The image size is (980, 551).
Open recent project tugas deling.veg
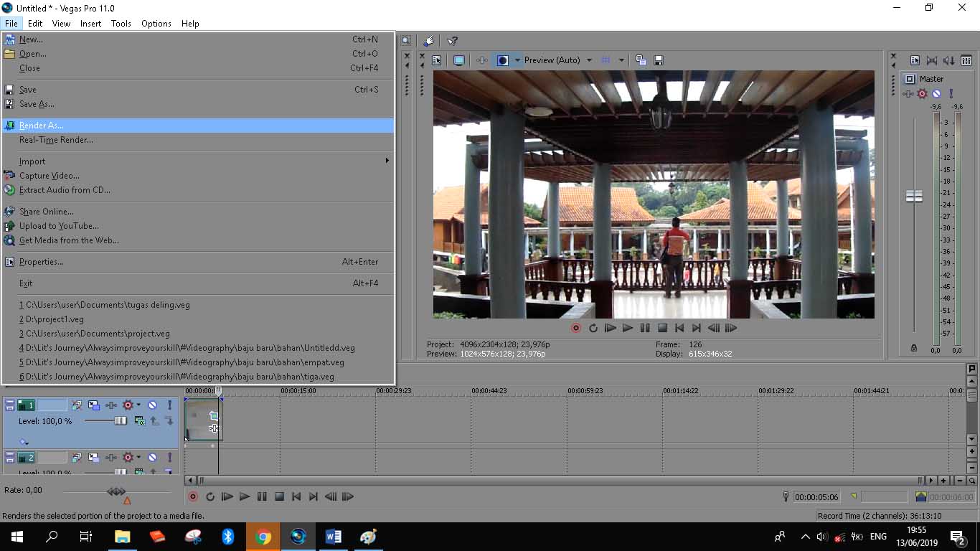coord(104,305)
